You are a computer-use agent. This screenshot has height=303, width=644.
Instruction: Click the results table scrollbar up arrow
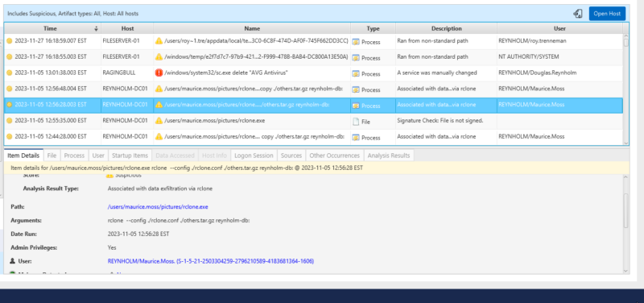pyautogui.click(x=626, y=36)
